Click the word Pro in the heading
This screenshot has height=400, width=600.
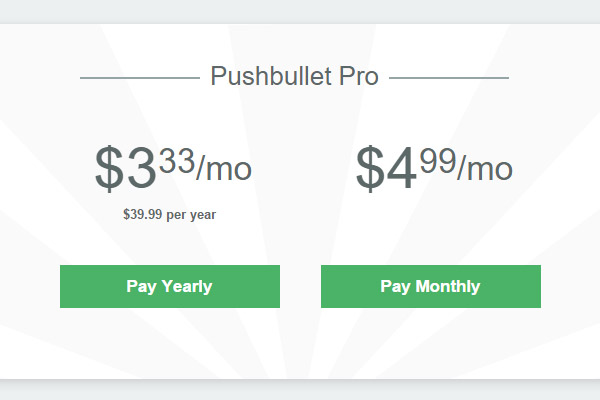tap(359, 76)
